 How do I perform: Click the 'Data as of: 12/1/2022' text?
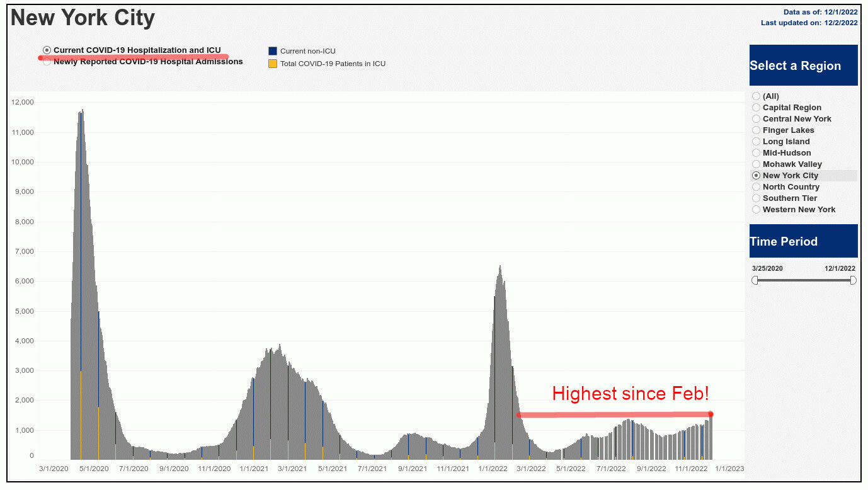(x=821, y=12)
